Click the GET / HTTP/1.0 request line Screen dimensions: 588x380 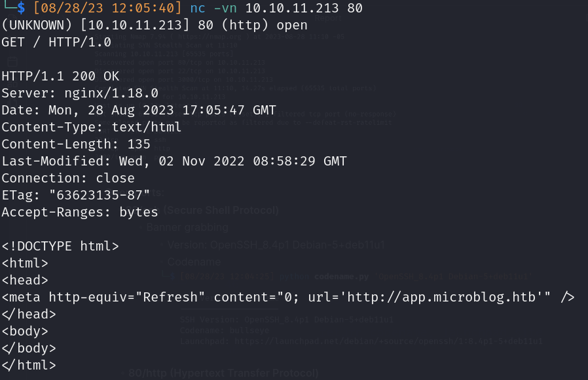(56, 42)
